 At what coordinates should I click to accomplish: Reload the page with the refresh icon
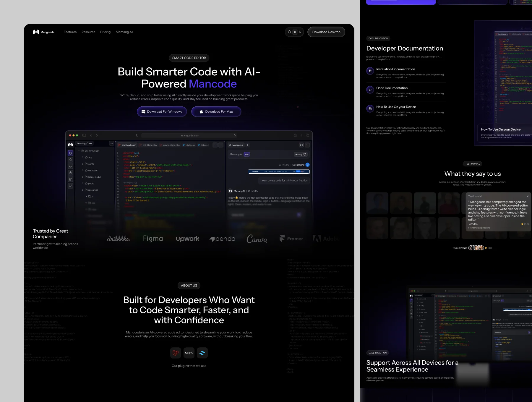point(235,135)
